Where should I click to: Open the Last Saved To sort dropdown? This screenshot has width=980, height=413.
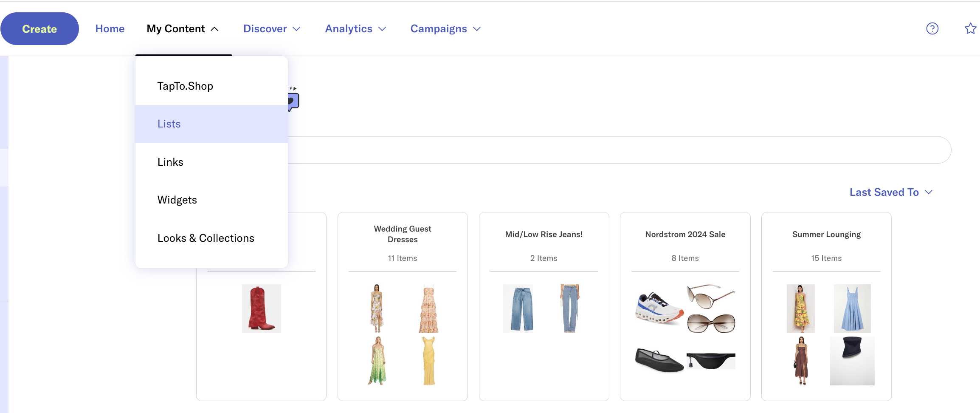tap(891, 192)
